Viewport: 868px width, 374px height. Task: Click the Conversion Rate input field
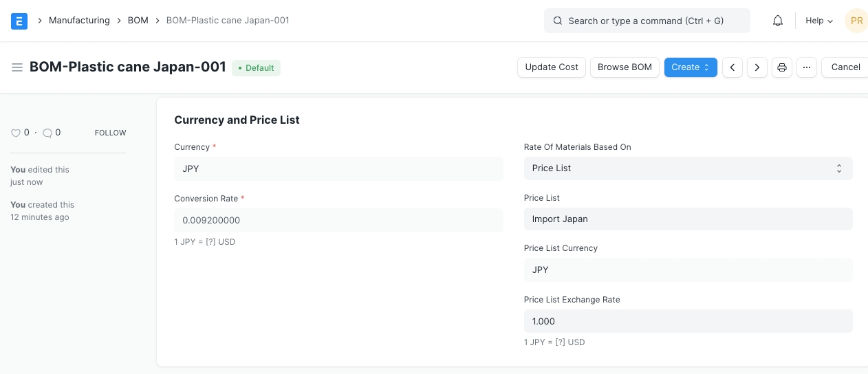(338, 221)
